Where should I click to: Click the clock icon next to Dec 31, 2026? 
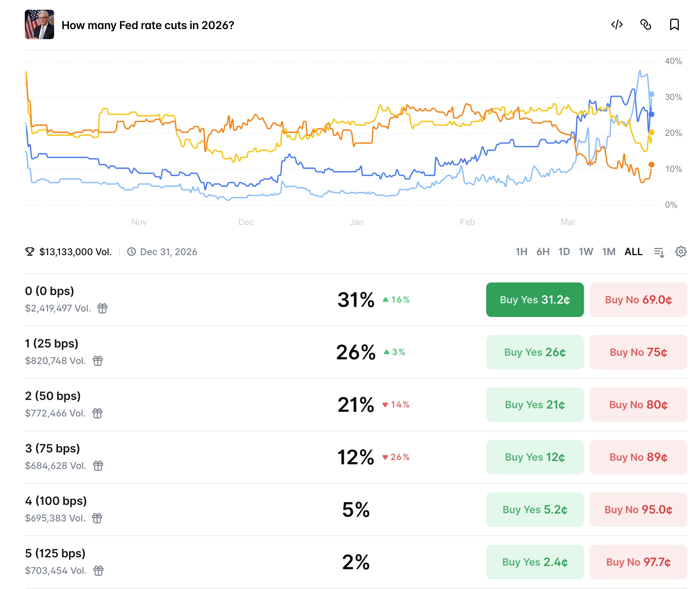point(132,252)
